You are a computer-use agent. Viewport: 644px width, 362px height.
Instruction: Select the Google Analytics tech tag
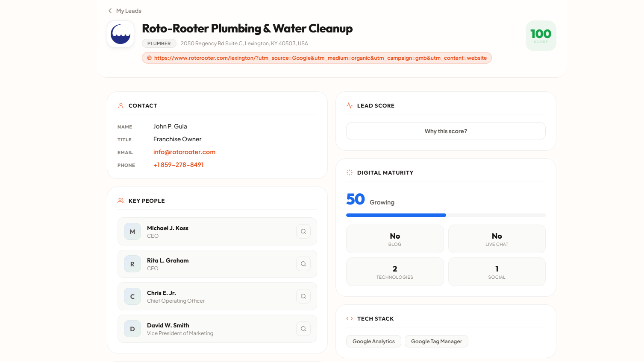pyautogui.click(x=373, y=342)
